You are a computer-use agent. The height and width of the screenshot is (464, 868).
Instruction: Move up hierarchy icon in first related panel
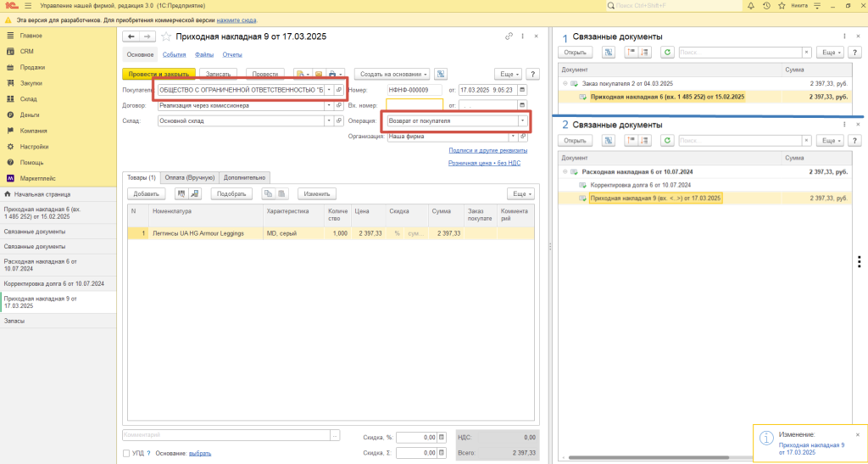(x=630, y=52)
